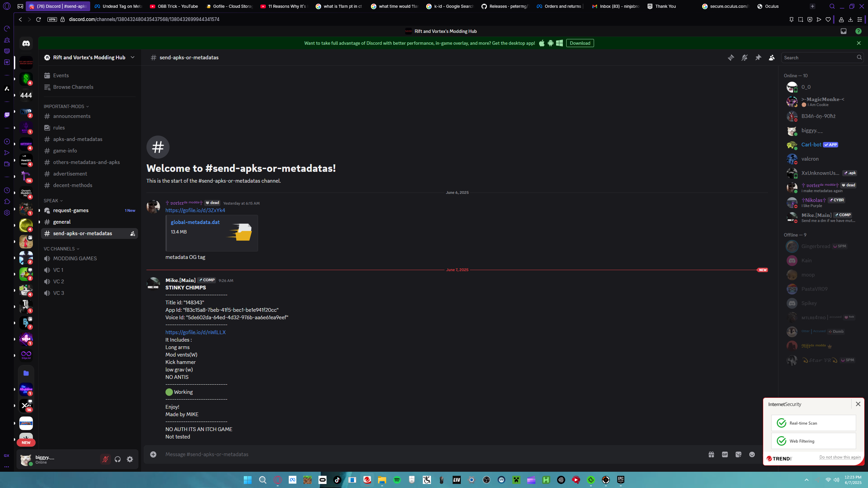Toggle microphone mute
Image resolution: width=868 pixels, height=488 pixels.
point(105,459)
